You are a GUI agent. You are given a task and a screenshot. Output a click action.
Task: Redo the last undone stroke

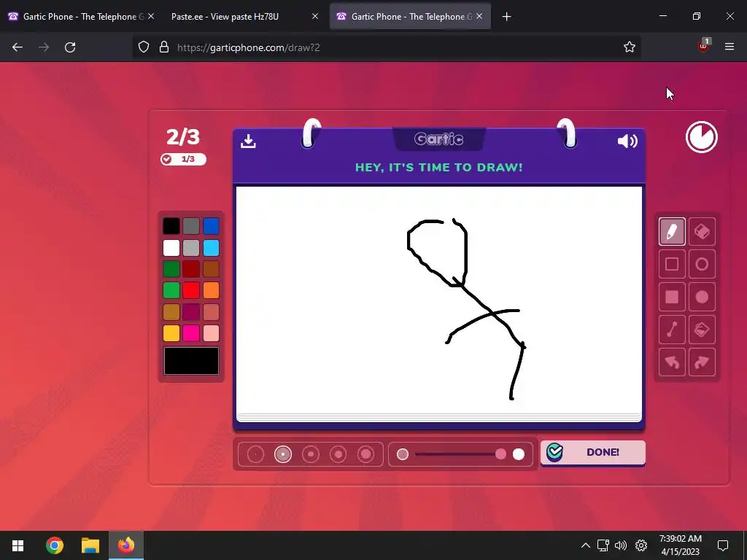point(702,362)
